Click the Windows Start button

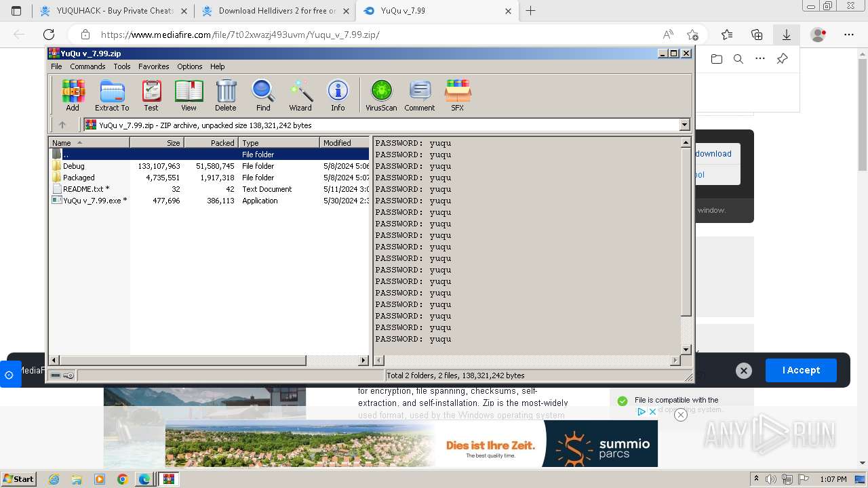pyautogui.click(x=18, y=479)
